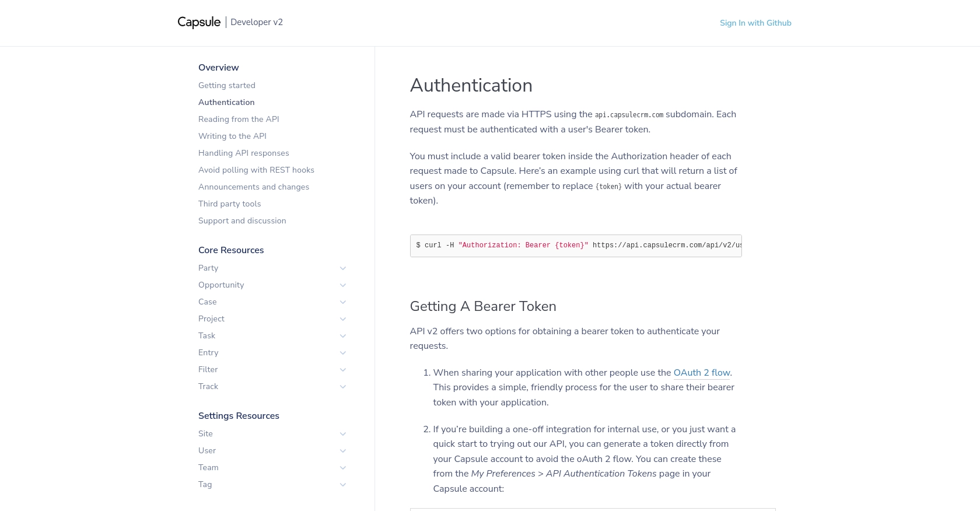980x511 pixels.
Task: Open the Entry resource
Action: 208,352
